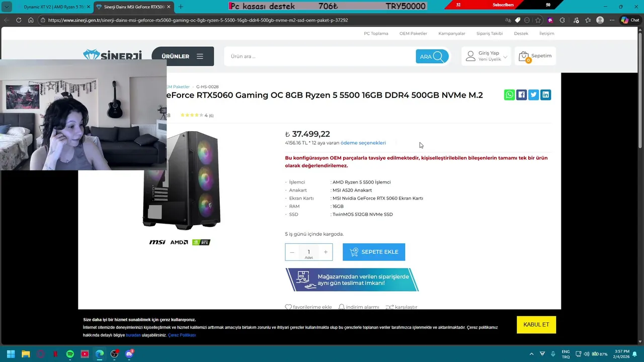Open ödeme seçenekleri payment options link

pyautogui.click(x=363, y=143)
